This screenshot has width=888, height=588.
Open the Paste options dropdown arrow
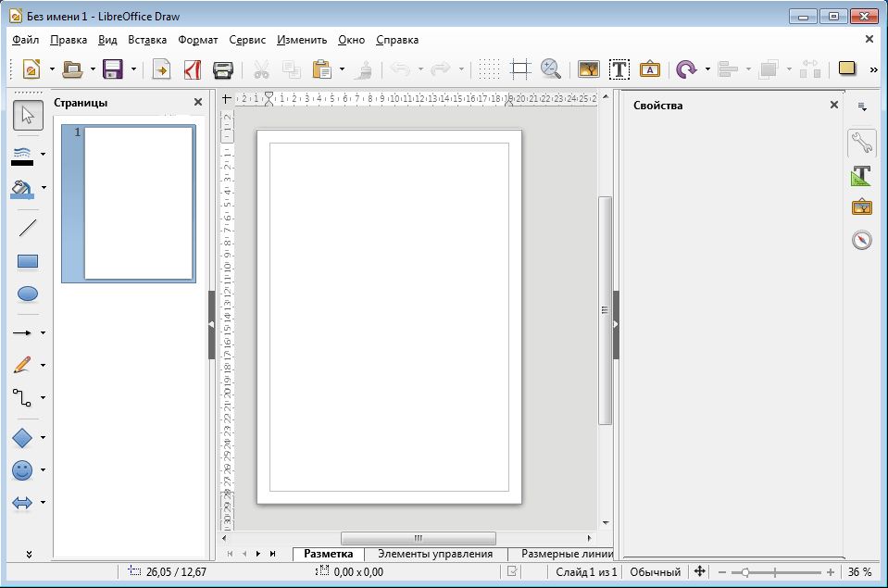[x=342, y=69]
